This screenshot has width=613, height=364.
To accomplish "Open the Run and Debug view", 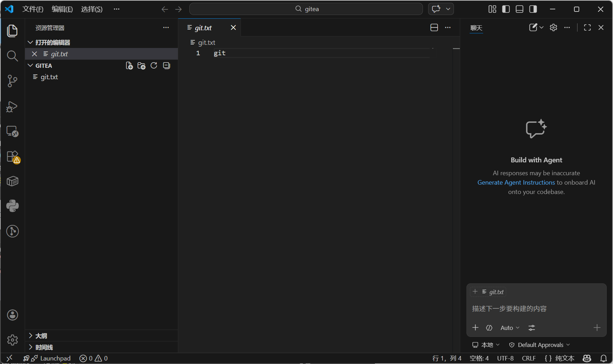I will point(12,107).
